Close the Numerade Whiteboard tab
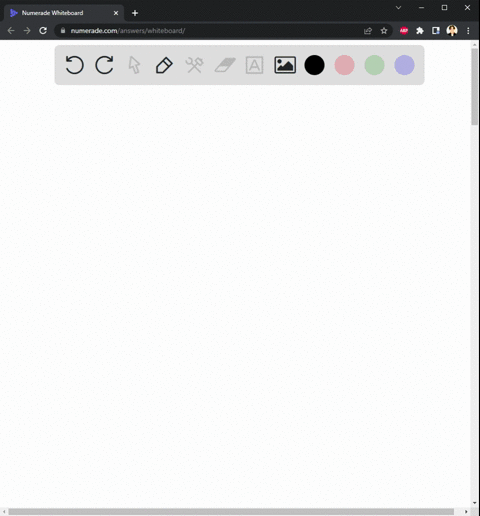The height and width of the screenshot is (516, 480). [x=116, y=13]
